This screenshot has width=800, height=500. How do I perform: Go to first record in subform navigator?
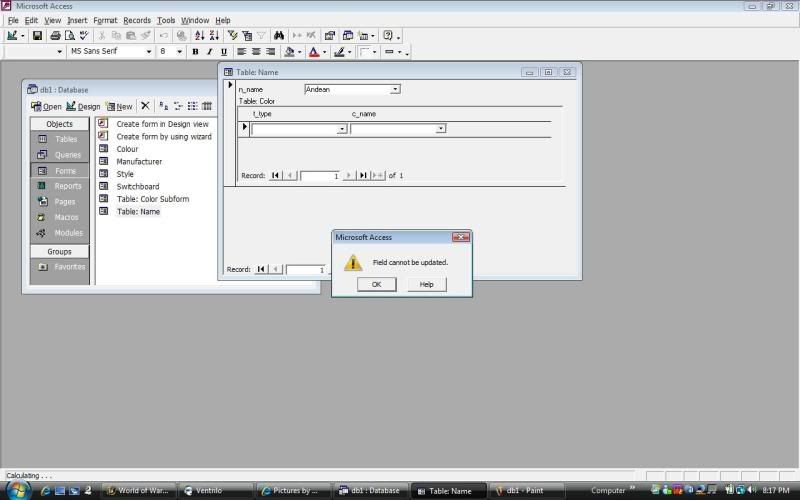click(275, 175)
